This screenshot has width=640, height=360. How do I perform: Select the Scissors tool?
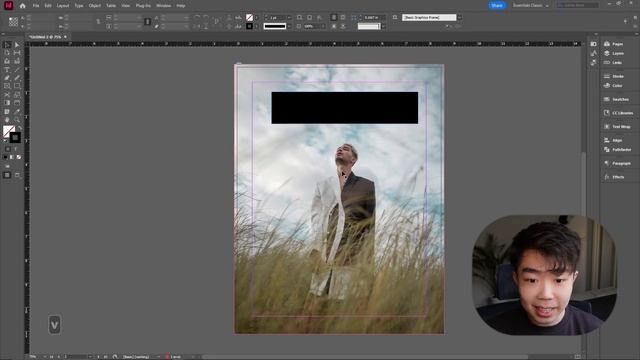7,95
